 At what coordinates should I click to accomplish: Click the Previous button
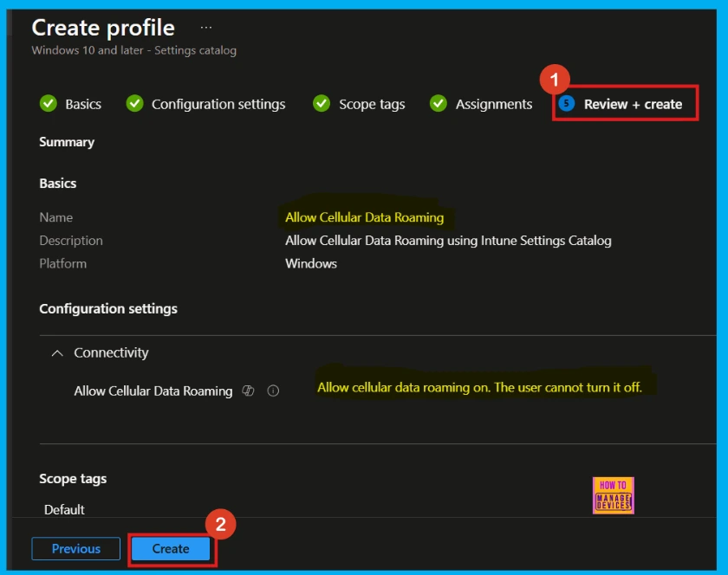point(76,548)
